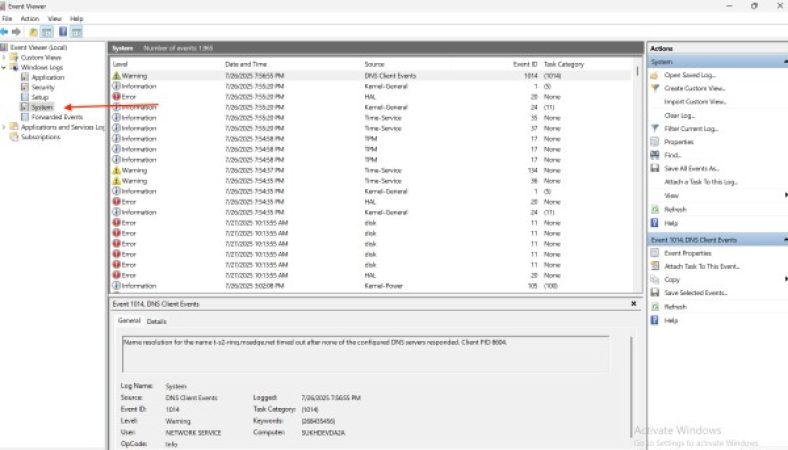Click the folder Up toolbar icon

pyautogui.click(x=33, y=32)
